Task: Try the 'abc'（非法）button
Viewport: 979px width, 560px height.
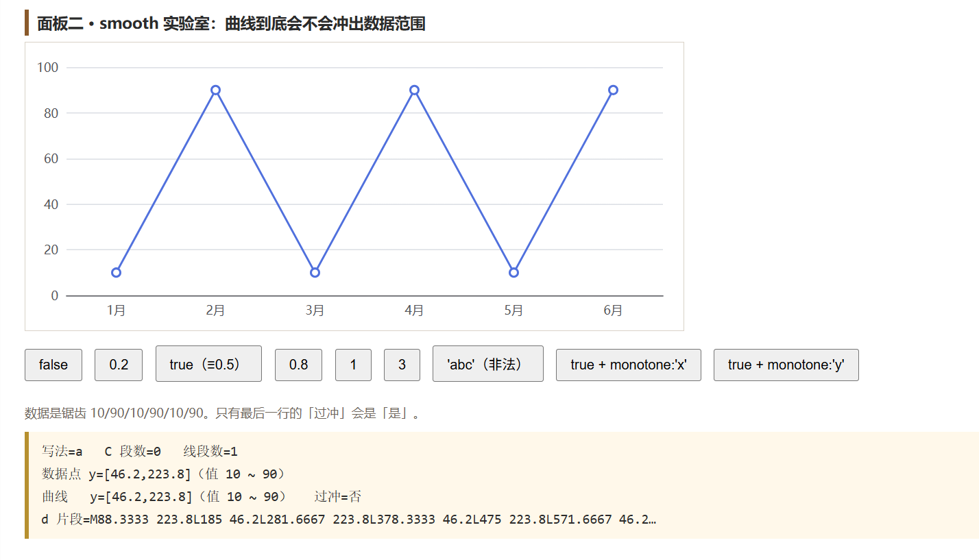Action: click(x=488, y=363)
